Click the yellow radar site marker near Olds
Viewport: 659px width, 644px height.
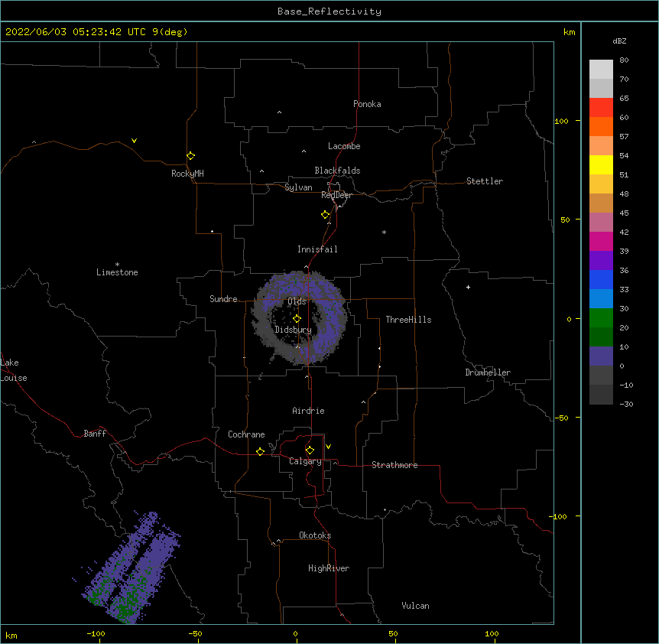(x=297, y=319)
